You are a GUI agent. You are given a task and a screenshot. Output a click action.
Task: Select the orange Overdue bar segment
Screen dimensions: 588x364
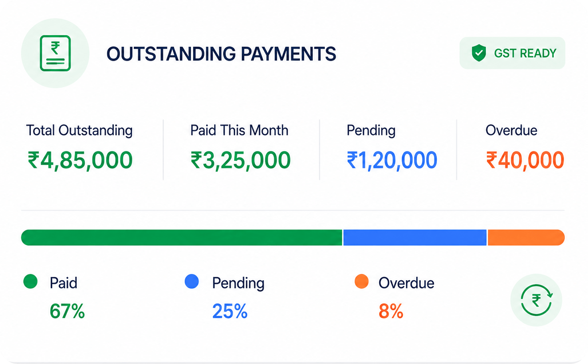click(x=526, y=237)
